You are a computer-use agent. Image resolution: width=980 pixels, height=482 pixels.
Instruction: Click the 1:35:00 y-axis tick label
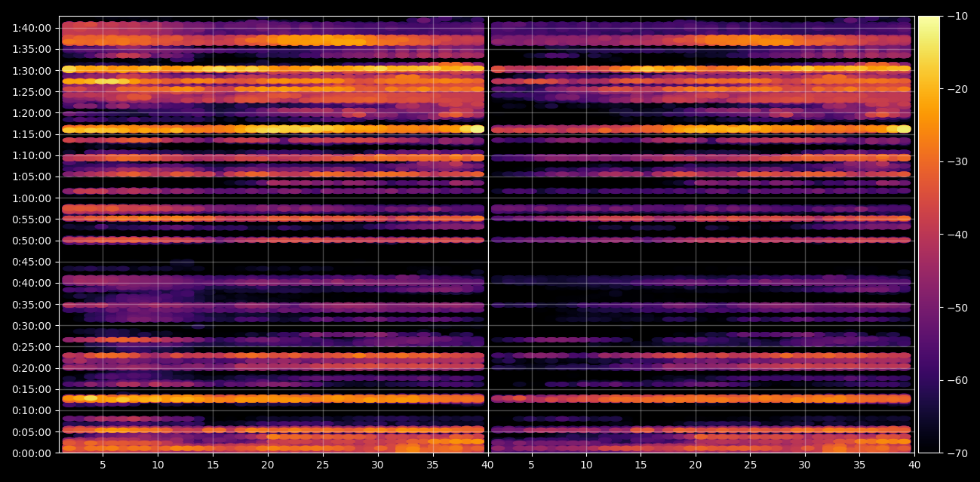click(x=32, y=49)
